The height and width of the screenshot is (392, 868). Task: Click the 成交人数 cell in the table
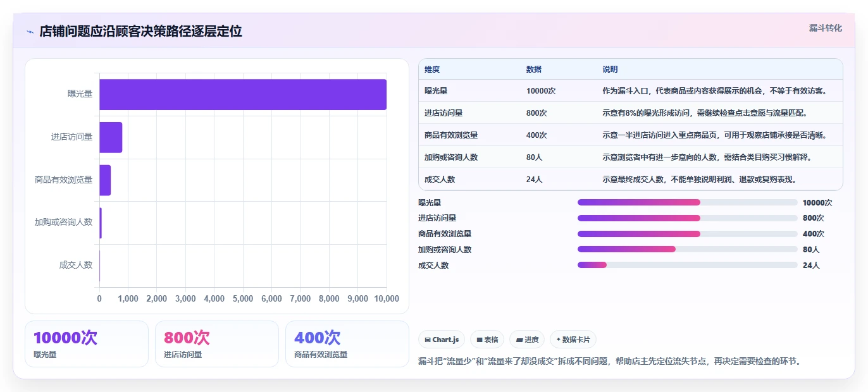(x=440, y=180)
